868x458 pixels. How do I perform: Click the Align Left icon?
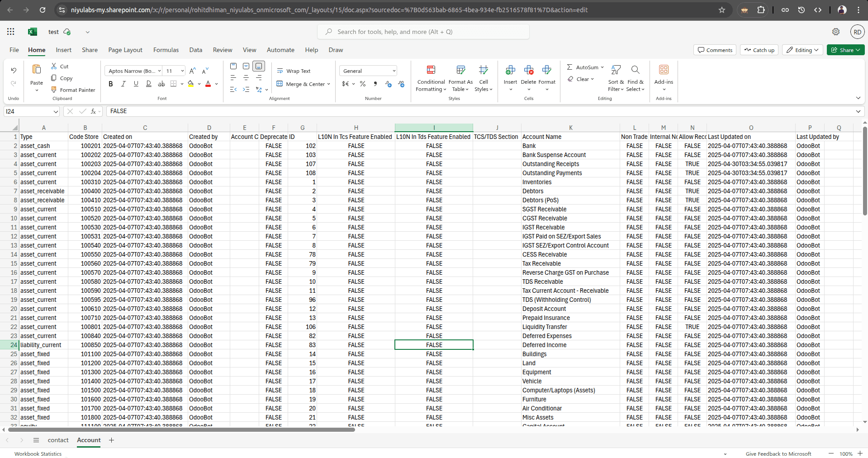pyautogui.click(x=233, y=78)
